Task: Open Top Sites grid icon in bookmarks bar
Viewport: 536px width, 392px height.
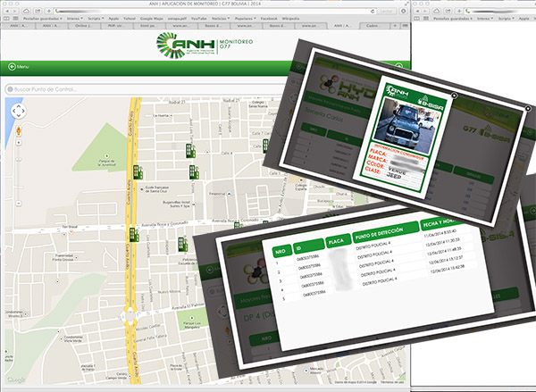Action: click(x=16, y=19)
